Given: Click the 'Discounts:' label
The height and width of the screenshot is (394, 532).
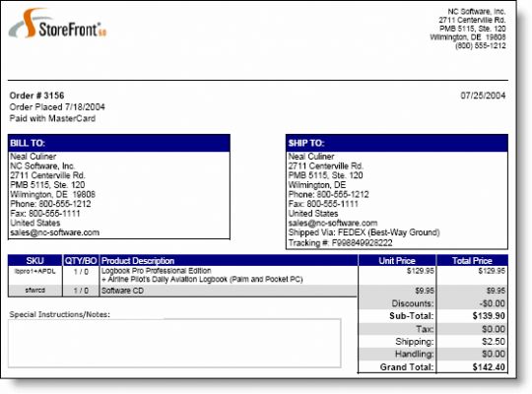Looking at the screenshot, I should pyautogui.click(x=413, y=303).
